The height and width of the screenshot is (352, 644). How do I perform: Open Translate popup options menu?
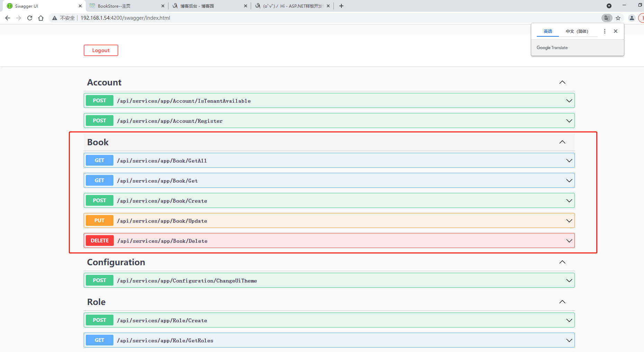pyautogui.click(x=605, y=31)
